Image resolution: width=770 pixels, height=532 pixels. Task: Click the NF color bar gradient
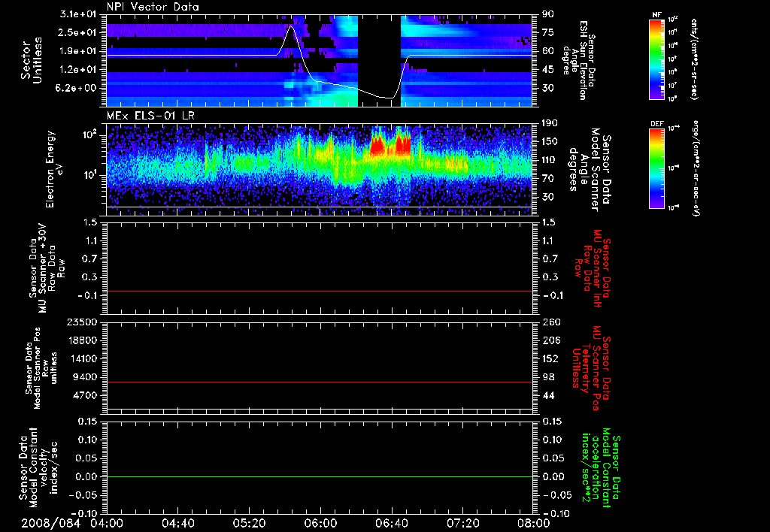pyautogui.click(x=656, y=59)
